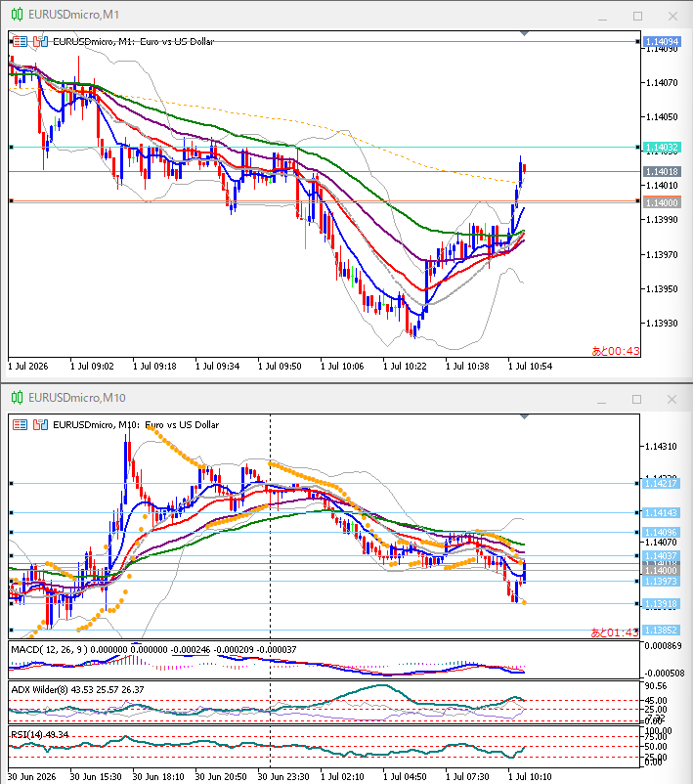Screen dimensions: 693x784
Task: Click the 90.56 ADX scale value
Action: [x=656, y=686]
